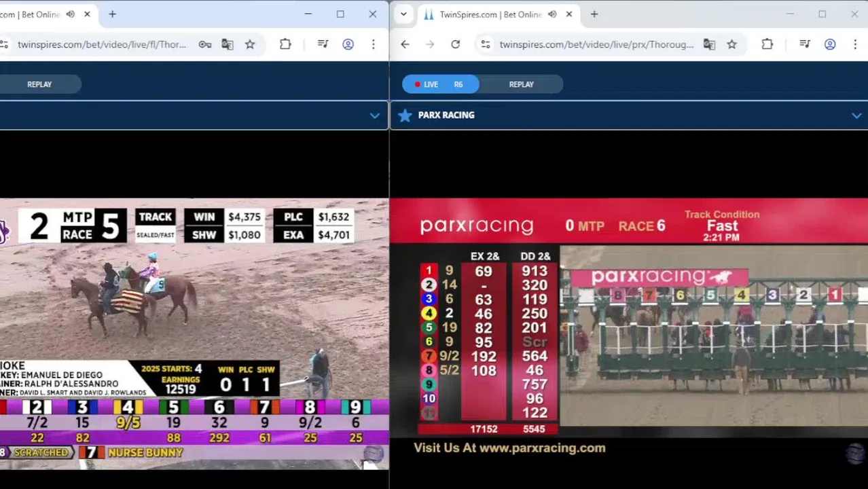This screenshot has width=868, height=489.
Task: Toggle the Parx Racing favorite star
Action: point(405,115)
